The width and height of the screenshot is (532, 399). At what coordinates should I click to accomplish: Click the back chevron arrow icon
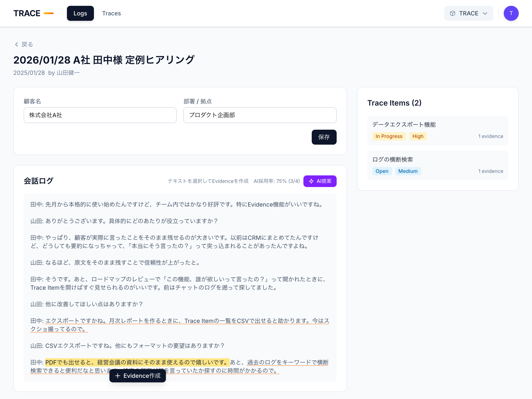coord(16,44)
